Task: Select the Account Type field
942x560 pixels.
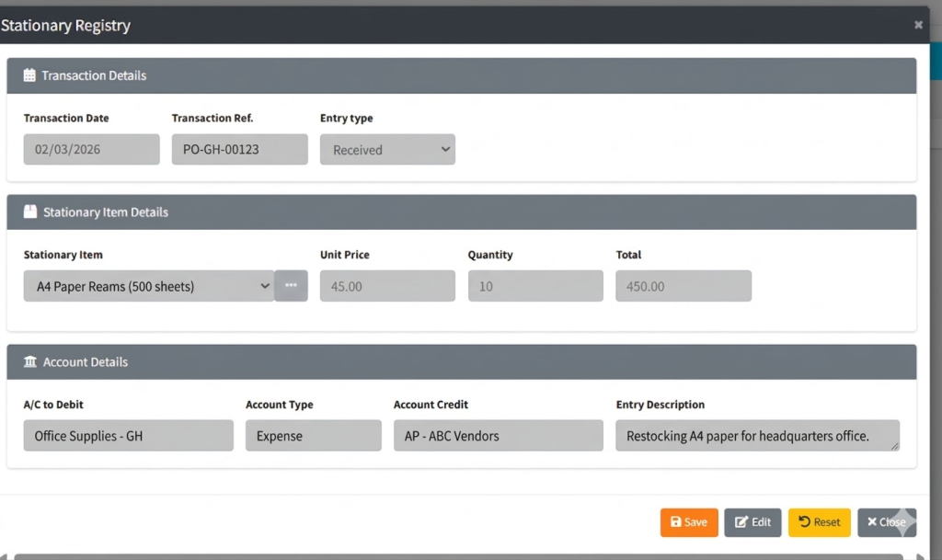Action: [313, 436]
